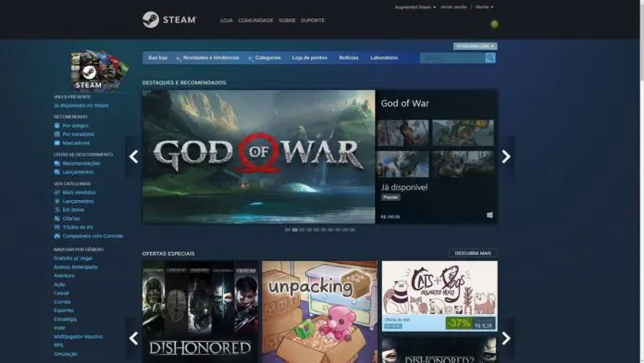Browse the Indie genre
The height and width of the screenshot is (363, 644).
click(59, 328)
